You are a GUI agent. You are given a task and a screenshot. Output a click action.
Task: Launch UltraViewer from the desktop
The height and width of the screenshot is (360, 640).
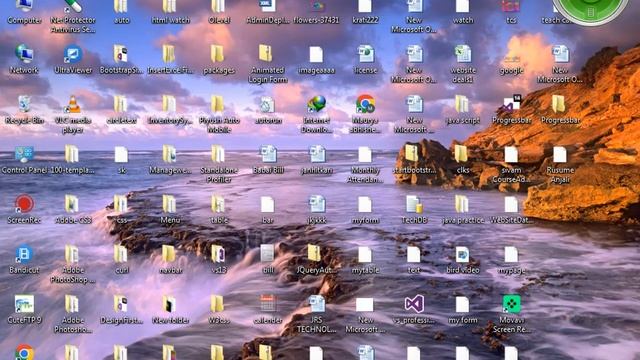click(73, 54)
